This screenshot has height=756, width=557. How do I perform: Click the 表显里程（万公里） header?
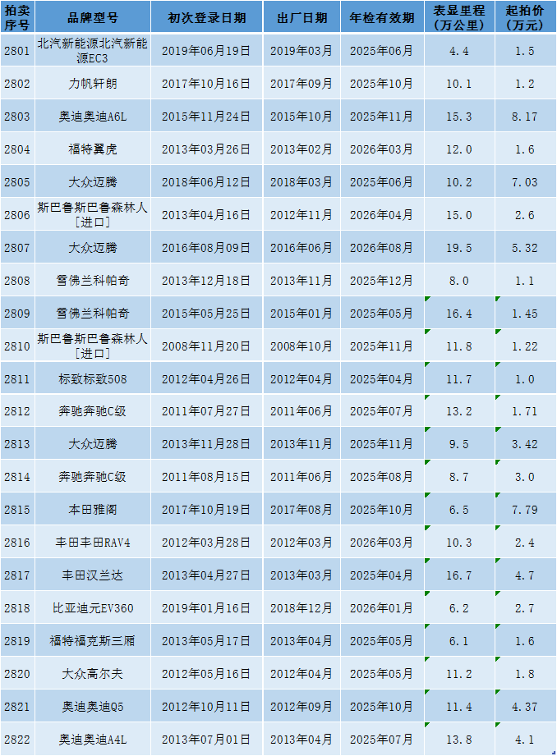(x=459, y=17)
